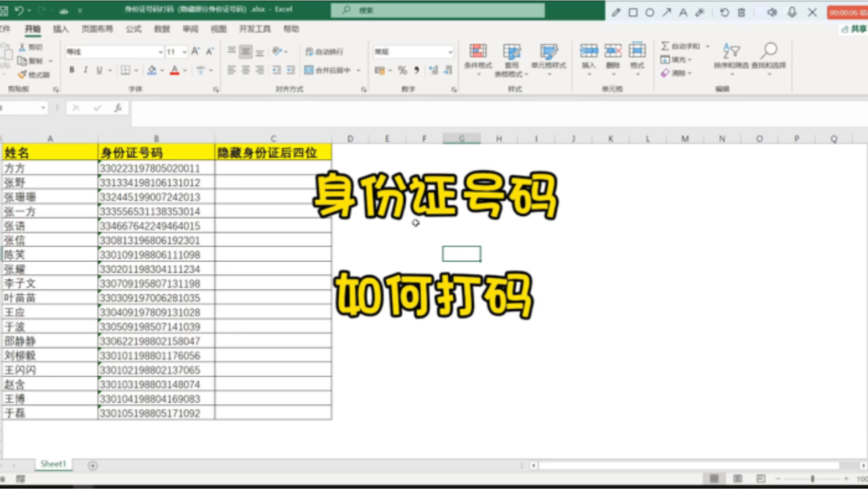Click the Insert Function fx icon

(118, 108)
